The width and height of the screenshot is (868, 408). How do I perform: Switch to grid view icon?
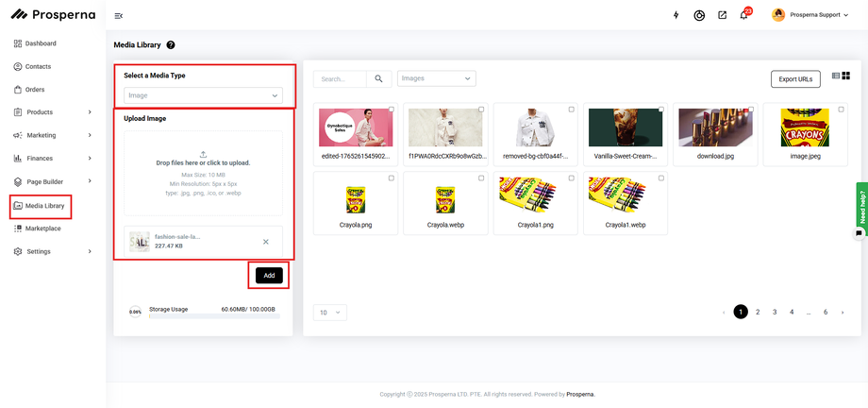[x=846, y=76]
